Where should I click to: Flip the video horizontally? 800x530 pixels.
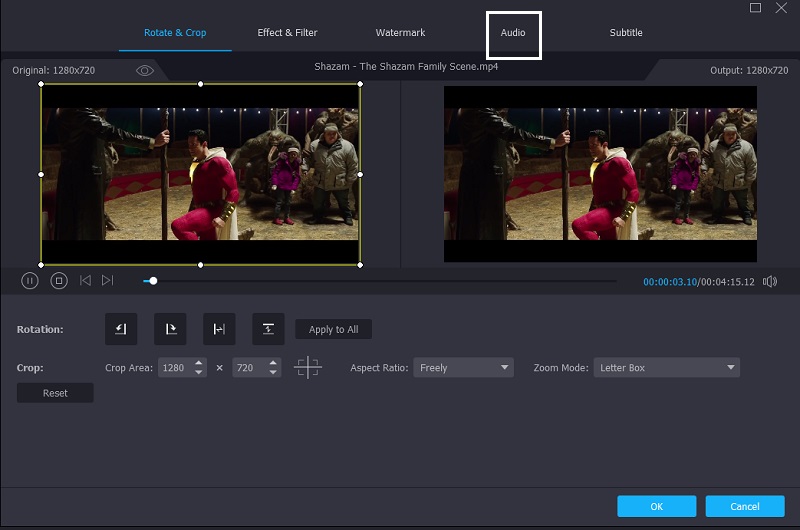tap(219, 329)
